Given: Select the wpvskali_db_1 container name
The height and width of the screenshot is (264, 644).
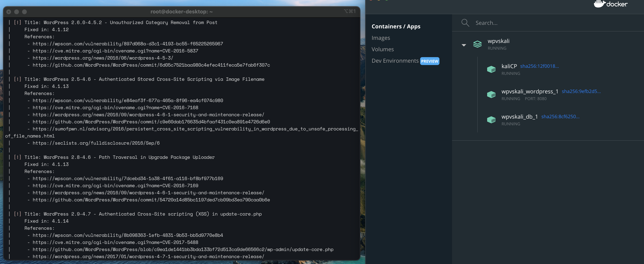Looking at the screenshot, I should [519, 117].
